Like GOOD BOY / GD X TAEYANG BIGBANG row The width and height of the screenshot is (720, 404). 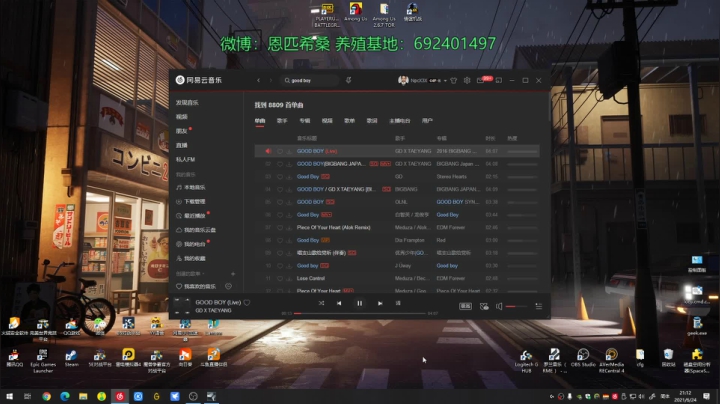coord(280,189)
